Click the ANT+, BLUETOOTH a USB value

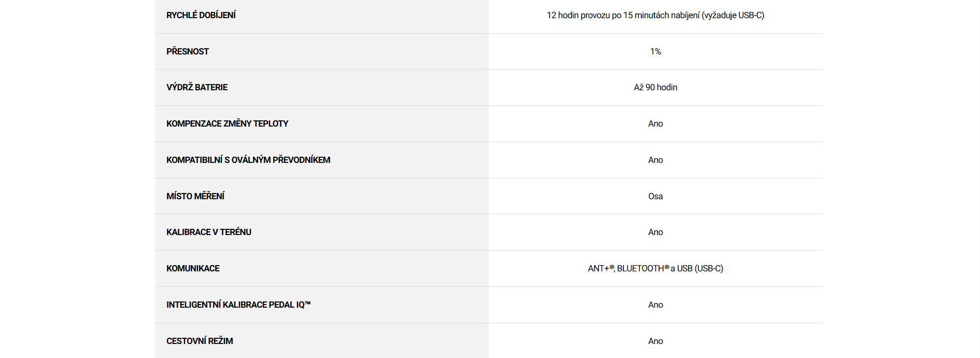coord(655,268)
